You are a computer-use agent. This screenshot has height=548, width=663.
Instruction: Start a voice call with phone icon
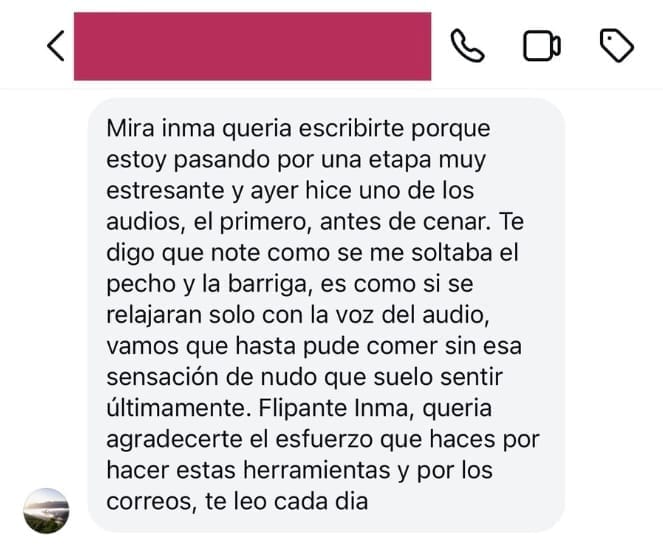click(x=467, y=46)
